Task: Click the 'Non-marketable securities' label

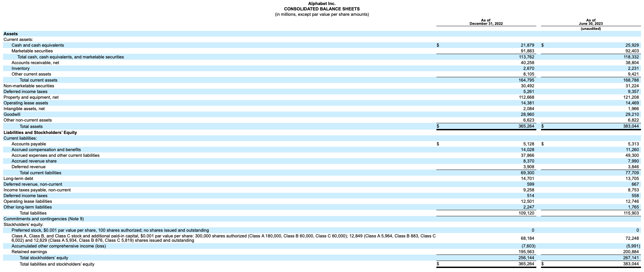Action: click(29, 86)
